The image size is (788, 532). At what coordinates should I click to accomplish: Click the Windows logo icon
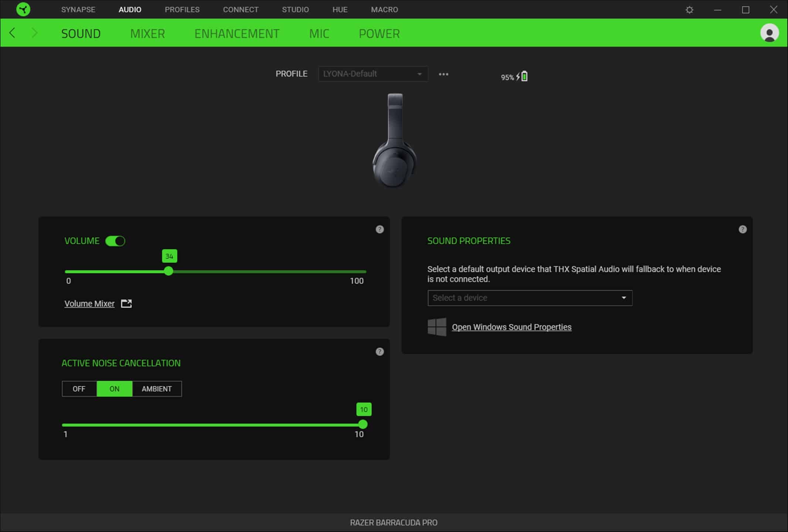pyautogui.click(x=437, y=327)
